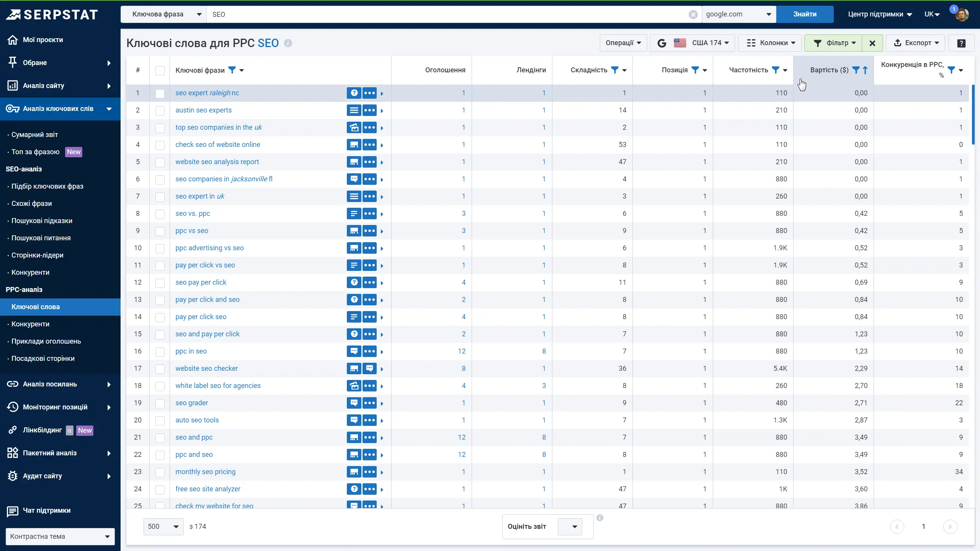Open the UK language dropdown
The height and width of the screenshot is (551, 980).
pos(932,15)
